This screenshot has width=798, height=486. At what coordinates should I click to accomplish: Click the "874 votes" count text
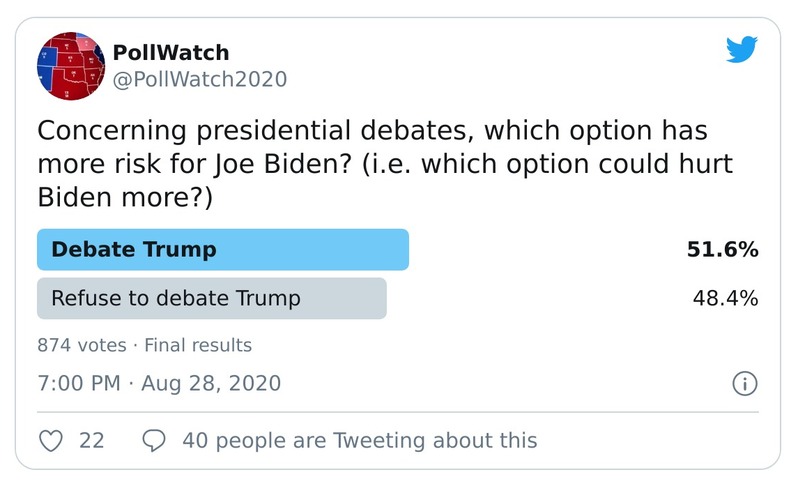tap(82, 346)
